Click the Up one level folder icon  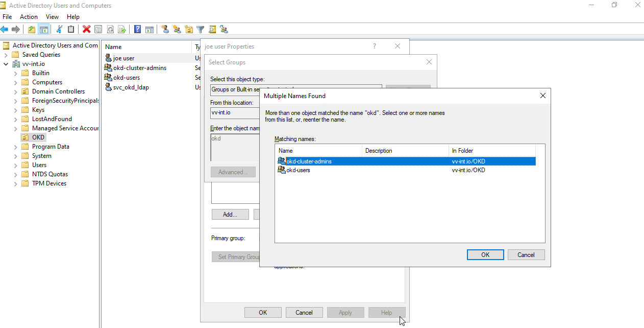click(x=32, y=29)
